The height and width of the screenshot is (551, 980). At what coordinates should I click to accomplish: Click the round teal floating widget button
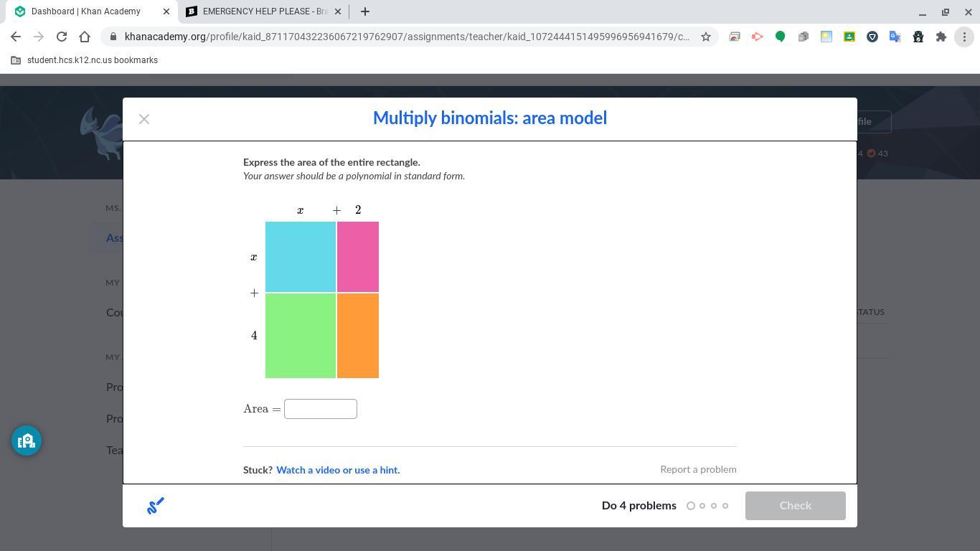(27, 441)
